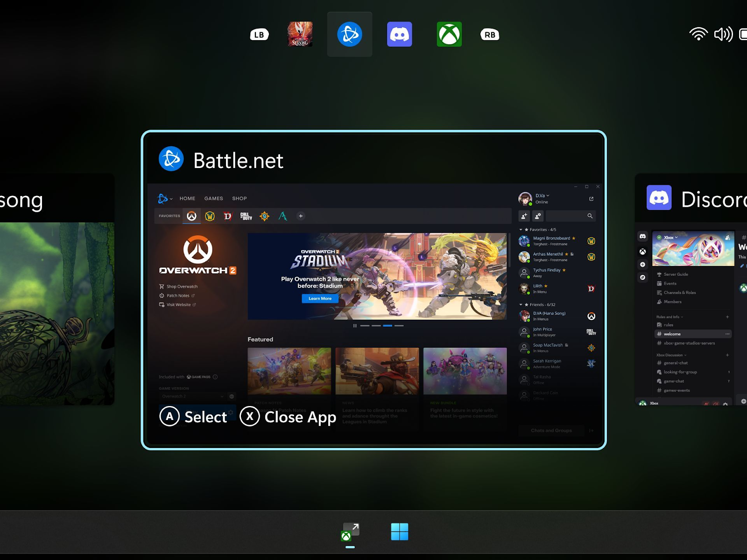Screen dimensions: 747x560
Task: Open the first Featured thumbnail
Action: (x=289, y=371)
